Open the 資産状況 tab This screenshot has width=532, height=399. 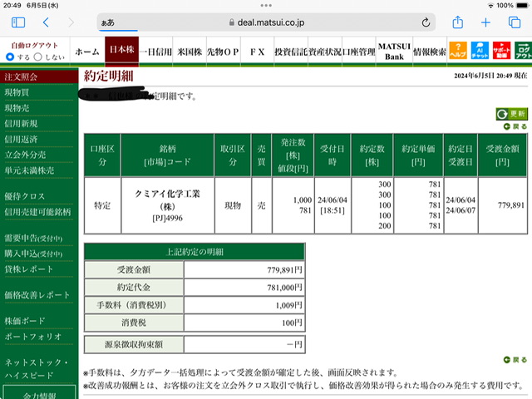tap(325, 52)
